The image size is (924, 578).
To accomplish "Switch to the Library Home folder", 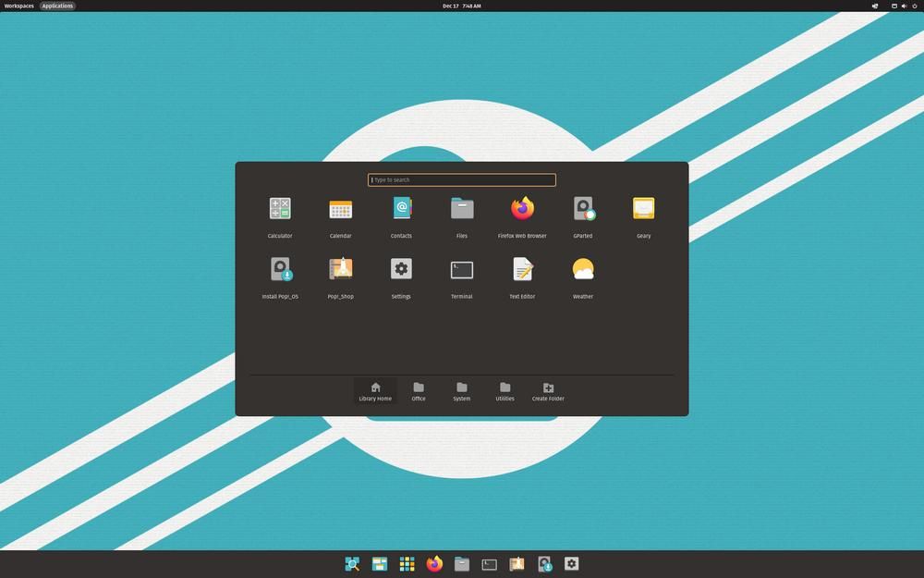I will tap(375, 389).
